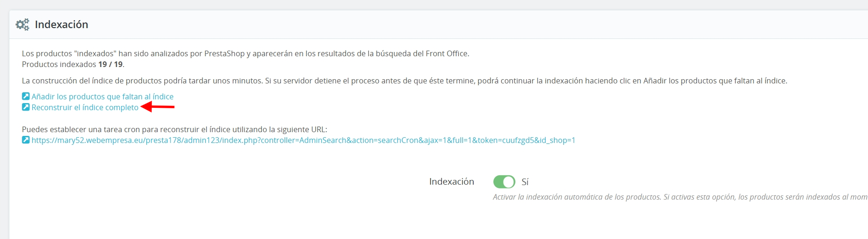Open the searchCron URL link
The image size is (868, 239).
pyautogui.click(x=304, y=140)
